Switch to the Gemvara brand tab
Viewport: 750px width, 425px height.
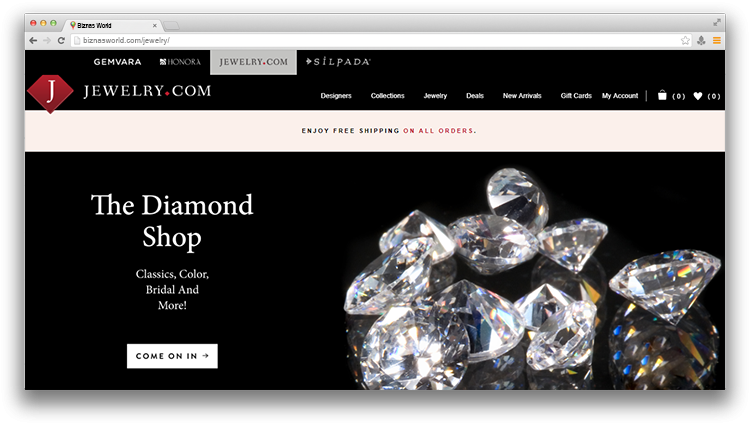tap(117, 62)
